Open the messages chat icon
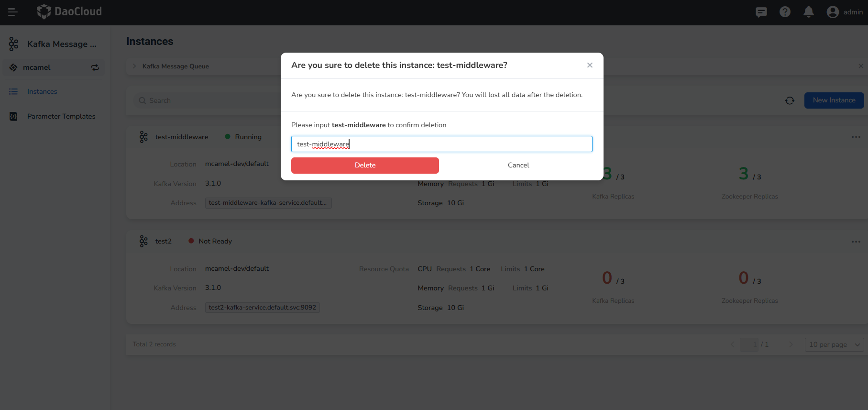Screen dimensions: 868x410 point(761,12)
